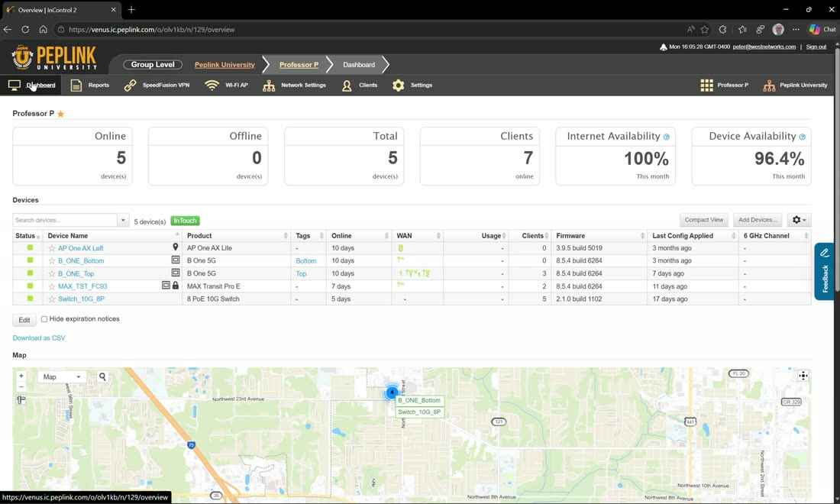Image resolution: width=840 pixels, height=504 pixels.
Task: Click the lock icon on MAX_TST_FC93 row
Action: [175, 286]
